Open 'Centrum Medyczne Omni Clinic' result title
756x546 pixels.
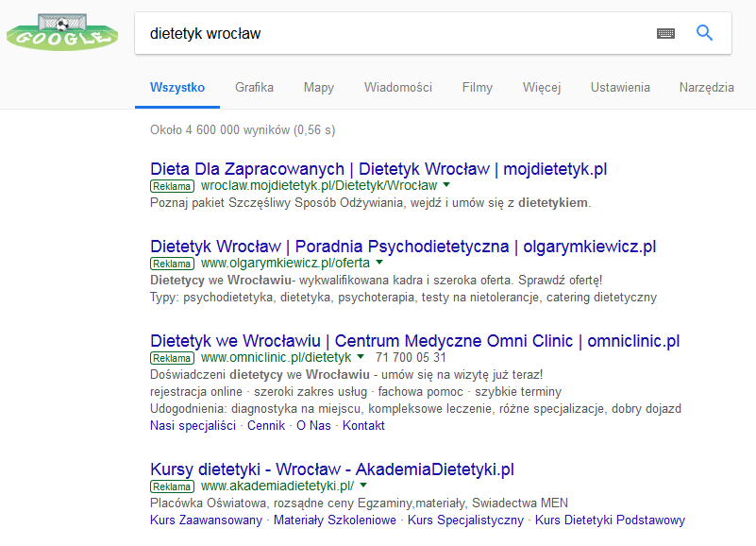(414, 341)
